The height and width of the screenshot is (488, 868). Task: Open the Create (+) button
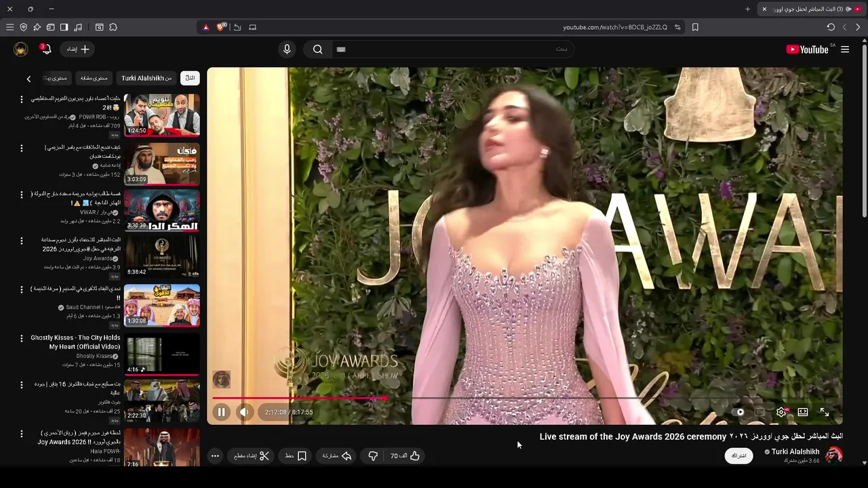(x=78, y=49)
